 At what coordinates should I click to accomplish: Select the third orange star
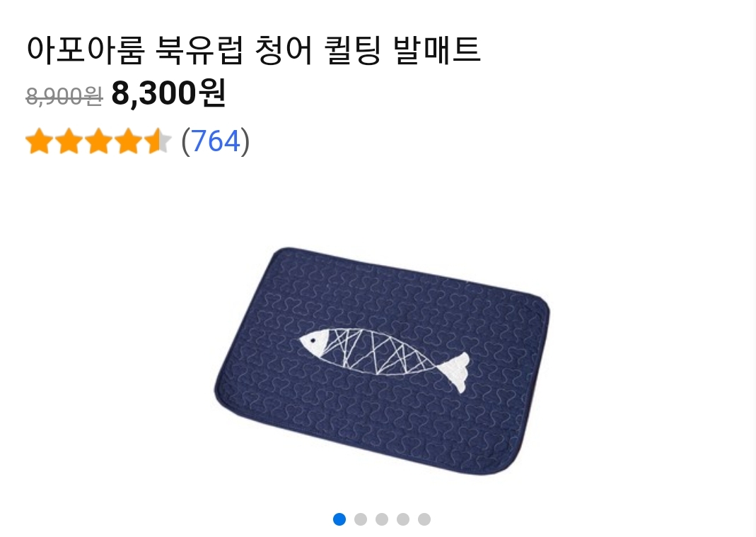[99, 141]
